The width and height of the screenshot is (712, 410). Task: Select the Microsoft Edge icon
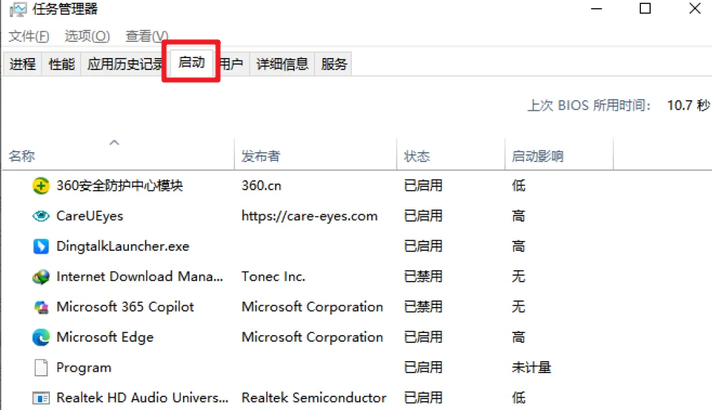coord(41,337)
